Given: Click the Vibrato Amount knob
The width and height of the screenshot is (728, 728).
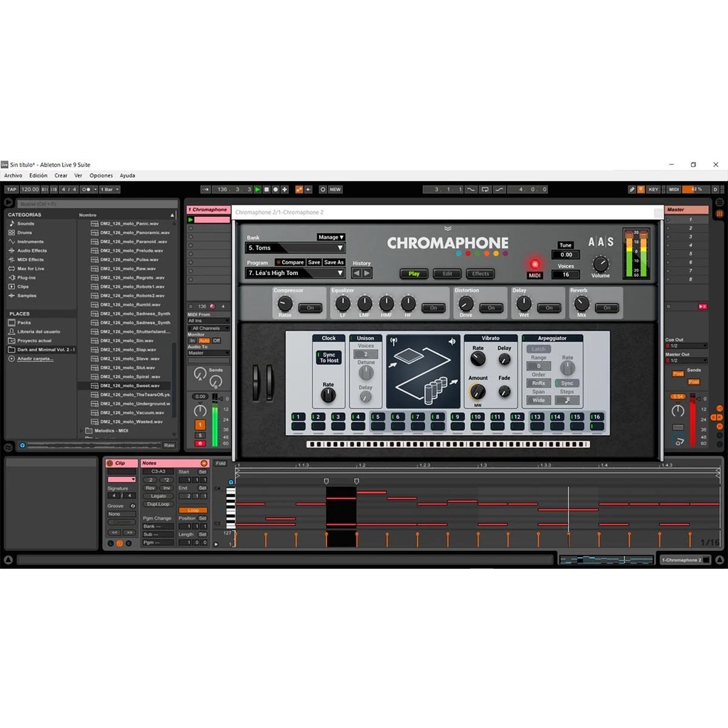Looking at the screenshot, I should pos(477,392).
